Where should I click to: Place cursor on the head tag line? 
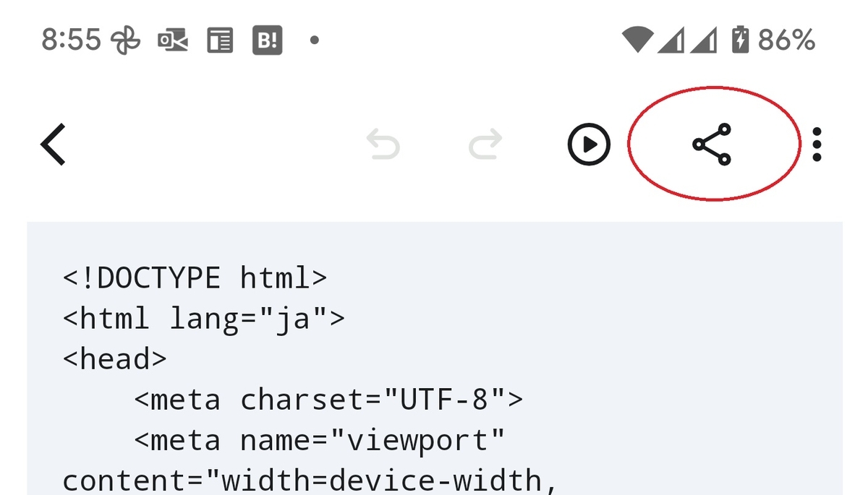click(115, 358)
